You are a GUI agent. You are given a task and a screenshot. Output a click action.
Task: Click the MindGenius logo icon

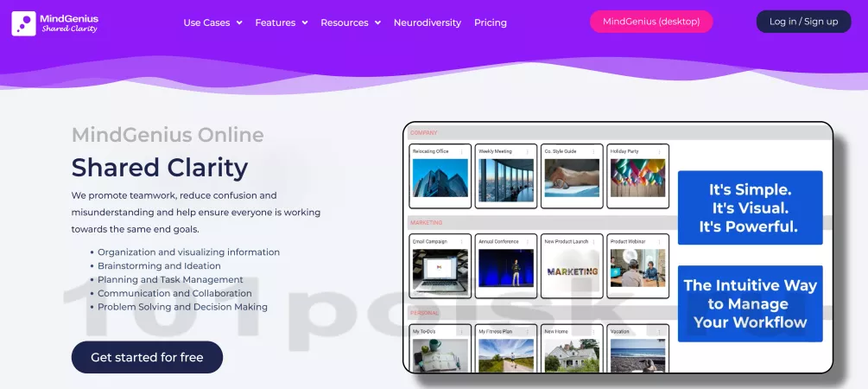coord(23,23)
